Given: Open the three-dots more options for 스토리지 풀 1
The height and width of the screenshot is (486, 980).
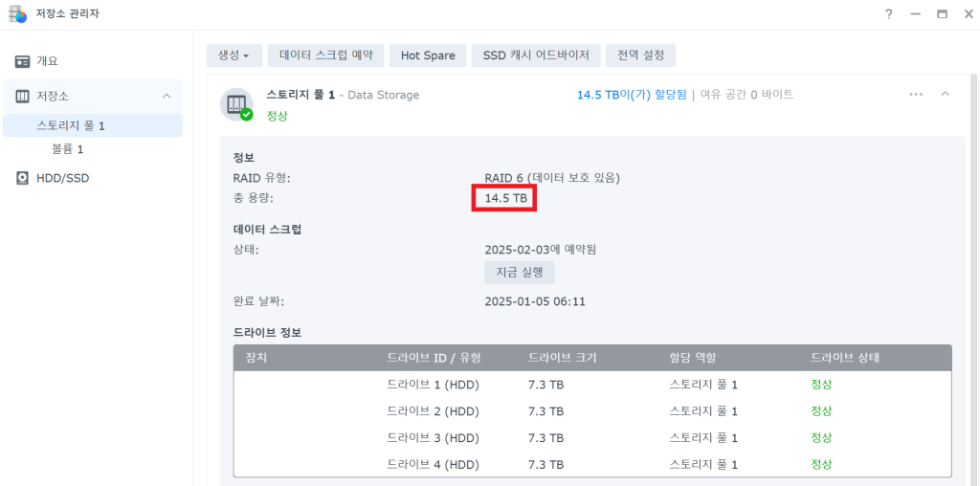Looking at the screenshot, I should tap(916, 95).
